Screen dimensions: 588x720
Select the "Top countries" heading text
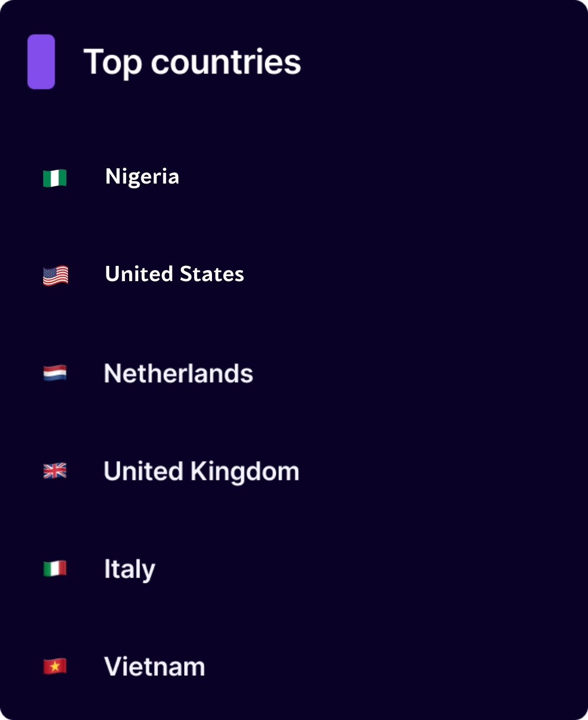tap(192, 63)
